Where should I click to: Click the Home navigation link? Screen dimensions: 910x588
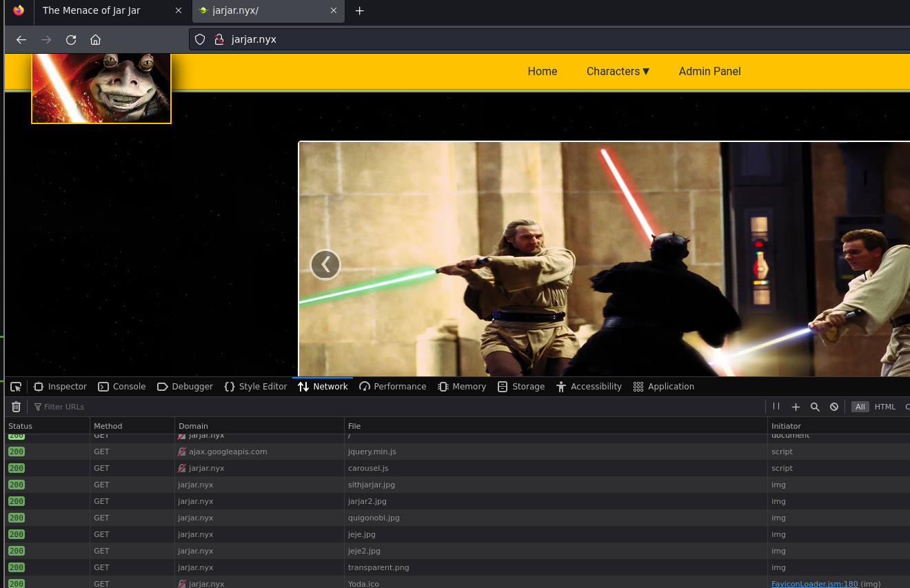click(x=542, y=71)
